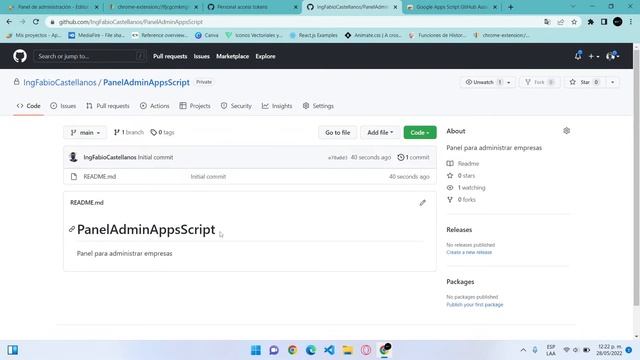Screen dimensions: 640x360
Task: Go back in browser history
Action: (9, 22)
